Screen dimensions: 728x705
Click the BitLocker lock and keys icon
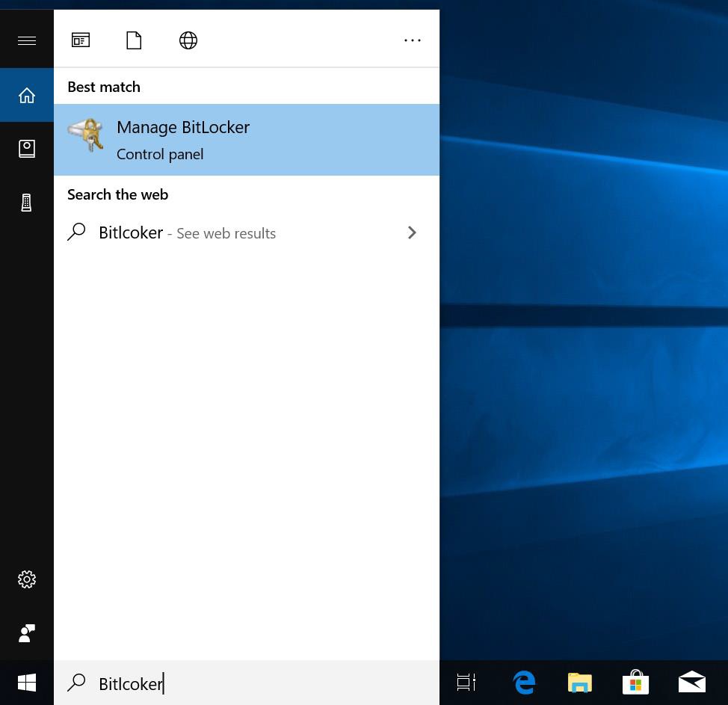(86, 135)
